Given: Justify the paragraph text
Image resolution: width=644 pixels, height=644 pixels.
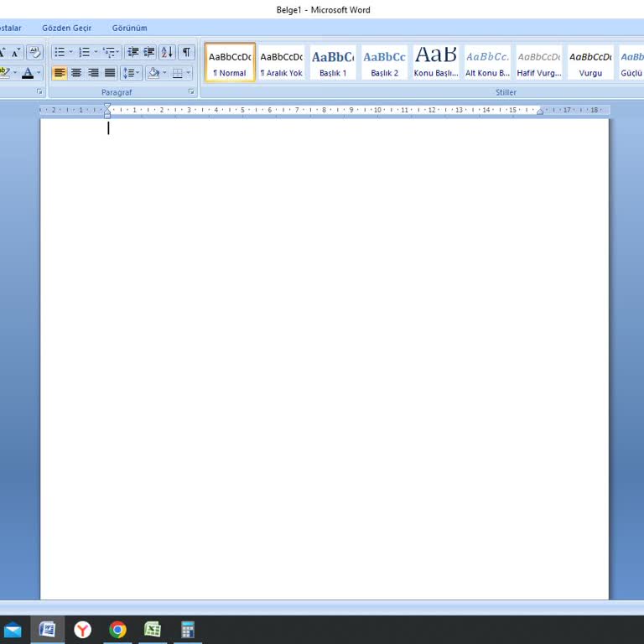Looking at the screenshot, I should point(110,73).
